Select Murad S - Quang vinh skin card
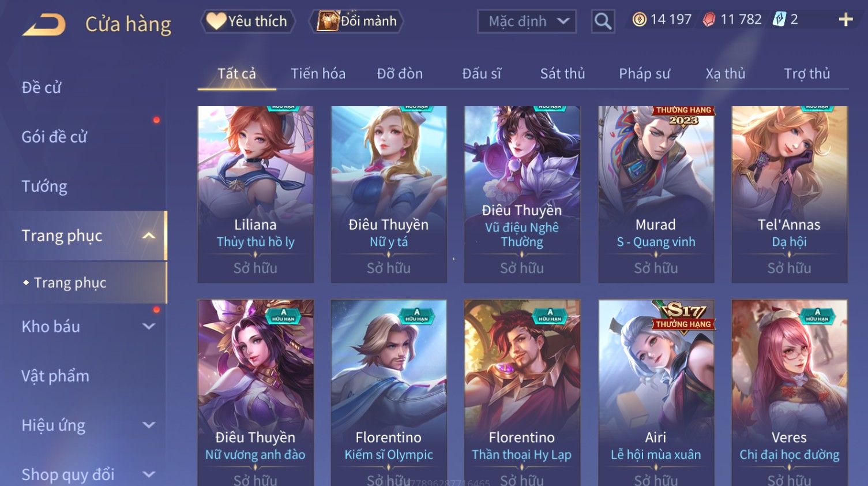 (656, 194)
